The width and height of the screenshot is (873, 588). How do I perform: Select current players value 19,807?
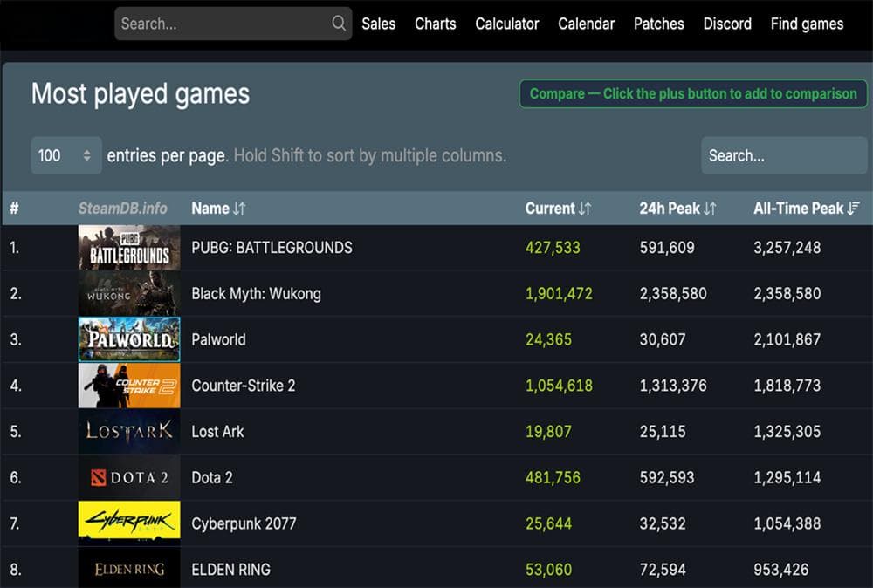coord(548,432)
